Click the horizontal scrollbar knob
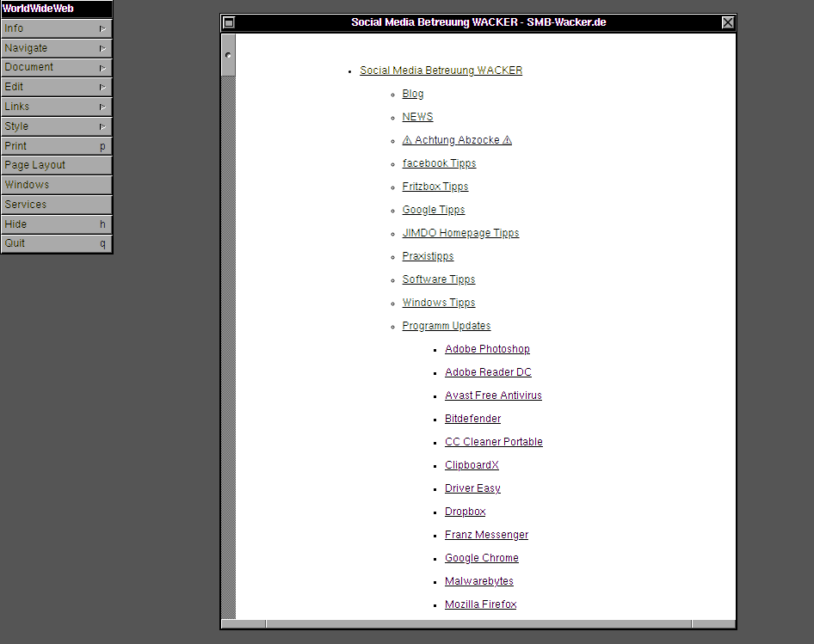The height and width of the screenshot is (644, 814). click(478, 623)
